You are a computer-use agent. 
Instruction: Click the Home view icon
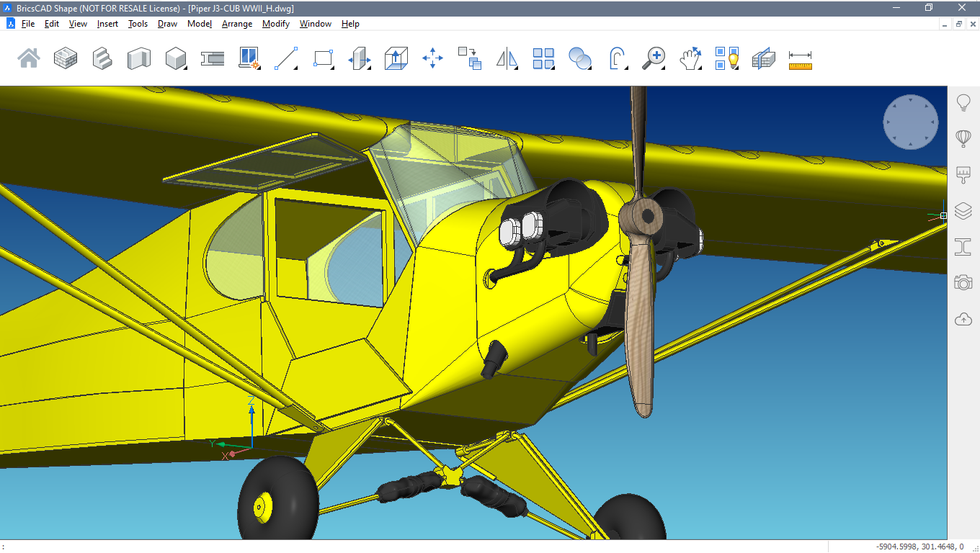29,58
